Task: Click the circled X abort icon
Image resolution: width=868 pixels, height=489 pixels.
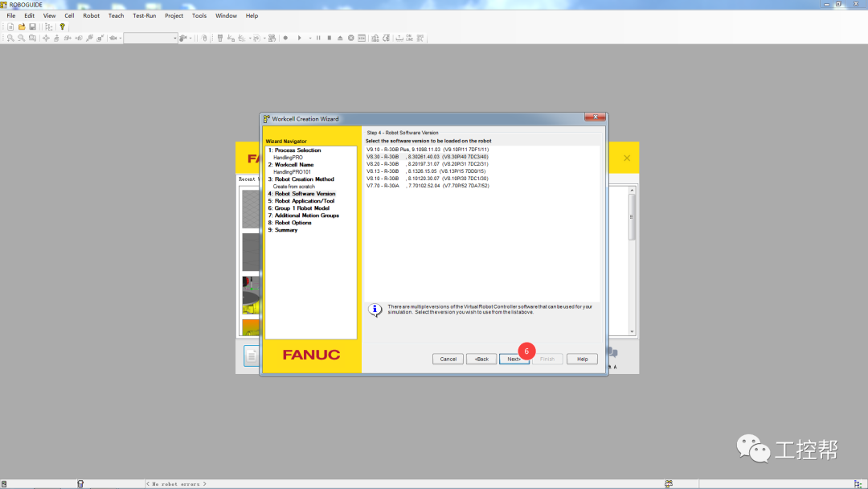Action: [351, 39]
